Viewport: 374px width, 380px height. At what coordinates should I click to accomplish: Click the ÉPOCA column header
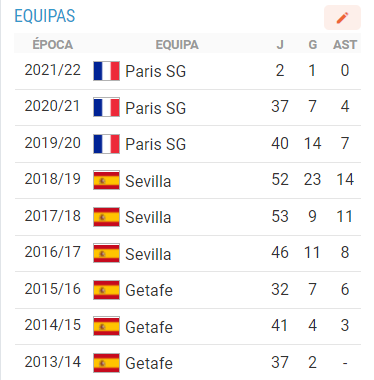[53, 45]
